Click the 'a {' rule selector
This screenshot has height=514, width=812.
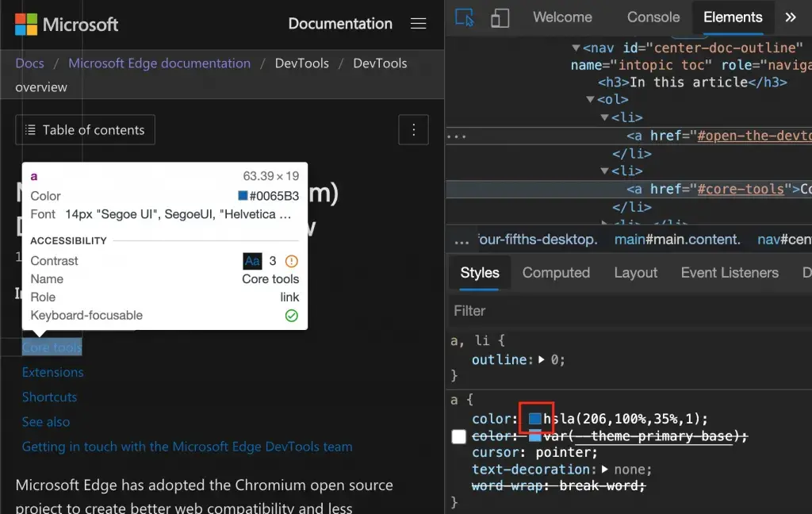pos(462,400)
